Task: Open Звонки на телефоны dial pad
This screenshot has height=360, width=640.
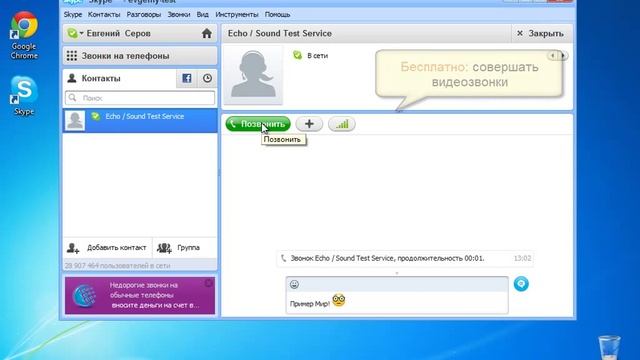Action: click(x=140, y=56)
